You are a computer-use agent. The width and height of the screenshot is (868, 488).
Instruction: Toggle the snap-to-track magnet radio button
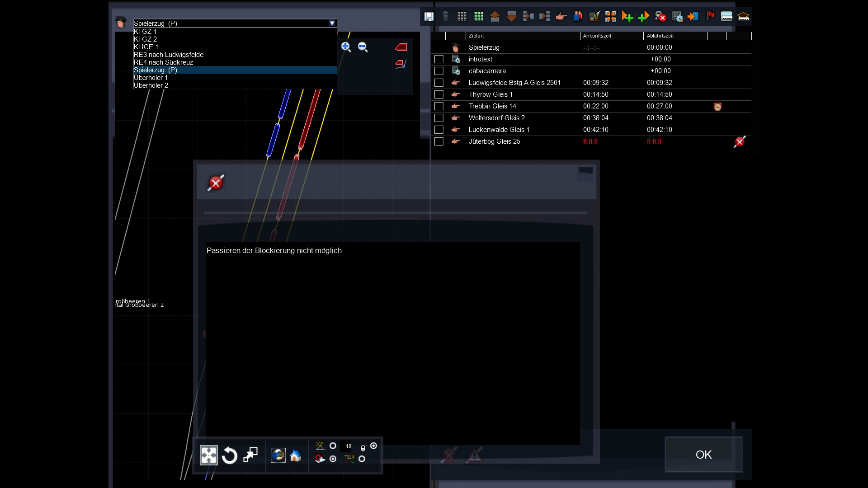[333, 459]
